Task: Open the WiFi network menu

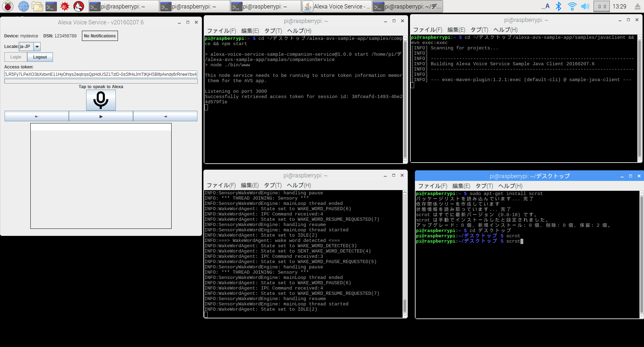Action: [572, 6]
